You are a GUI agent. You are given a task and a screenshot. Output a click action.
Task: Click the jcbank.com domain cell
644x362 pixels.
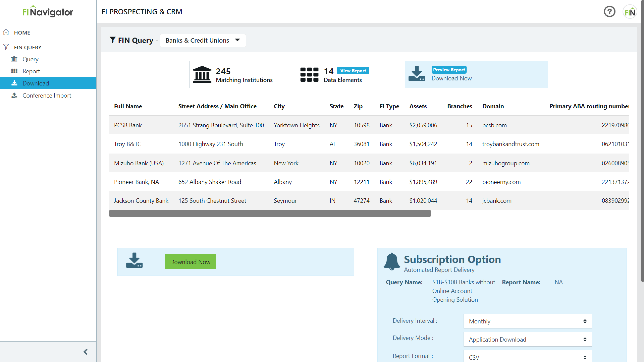coord(497,201)
